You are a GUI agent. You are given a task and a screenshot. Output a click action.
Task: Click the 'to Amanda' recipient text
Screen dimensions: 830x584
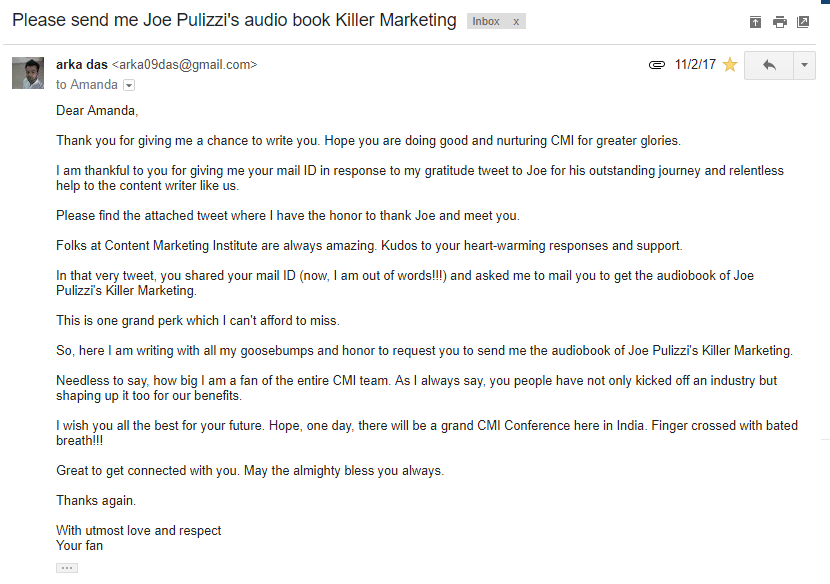pyautogui.click(x=86, y=85)
